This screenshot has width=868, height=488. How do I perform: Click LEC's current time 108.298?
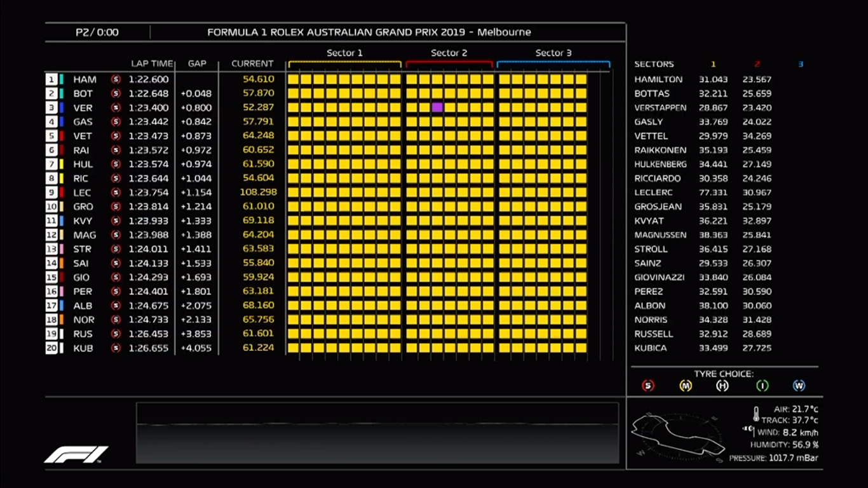click(x=258, y=192)
